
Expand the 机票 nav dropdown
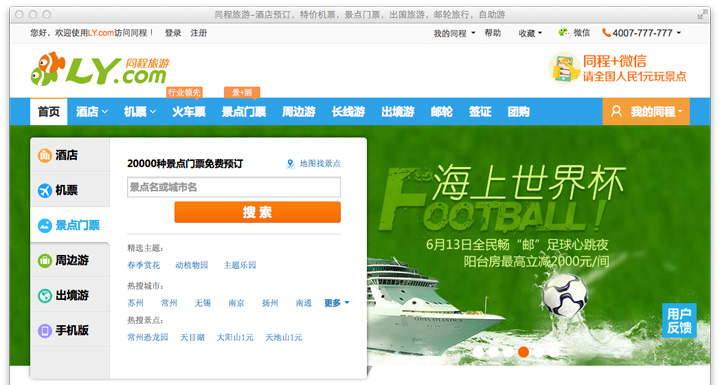click(x=152, y=112)
